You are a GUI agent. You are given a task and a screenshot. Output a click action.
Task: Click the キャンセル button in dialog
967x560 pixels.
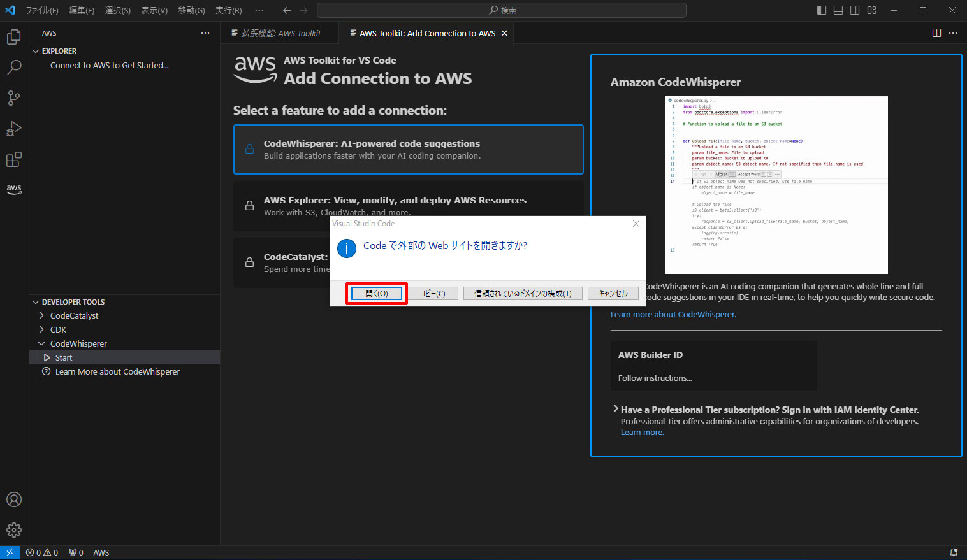click(613, 293)
